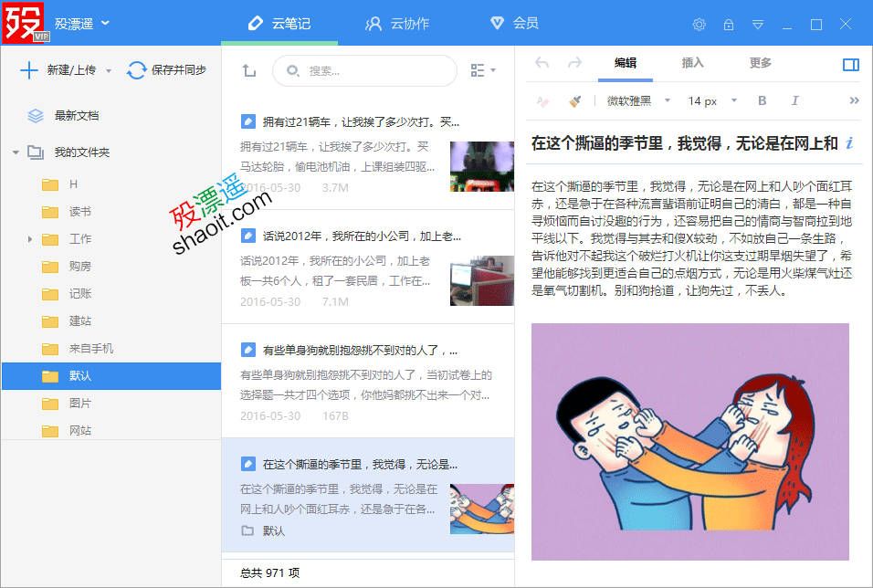
Task: Click the clear formatting eraser icon
Action: pyautogui.click(x=542, y=100)
